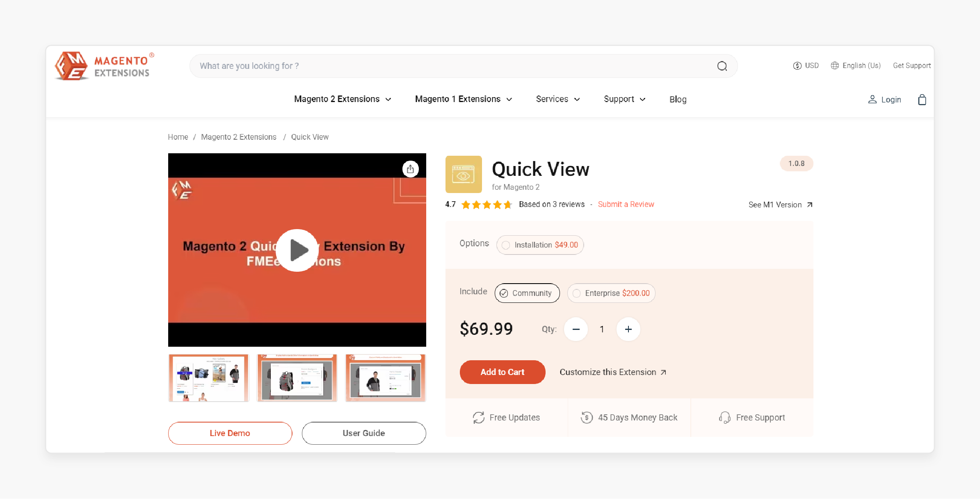Click the 1.0.8 version badge
The width and height of the screenshot is (980, 500).
coord(796,164)
